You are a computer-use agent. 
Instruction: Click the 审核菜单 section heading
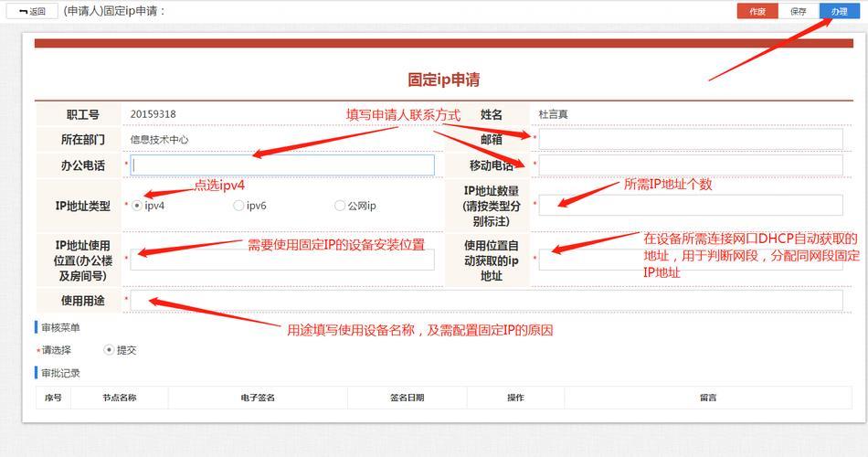tap(61, 327)
